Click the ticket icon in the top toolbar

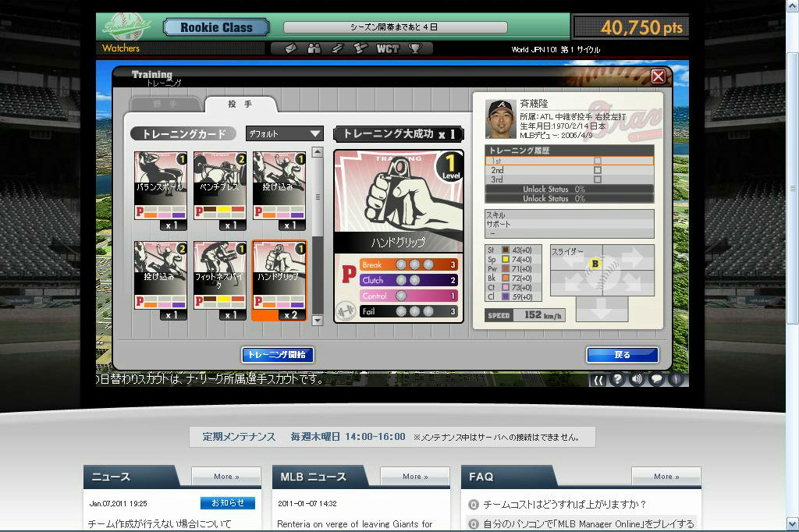(290, 48)
